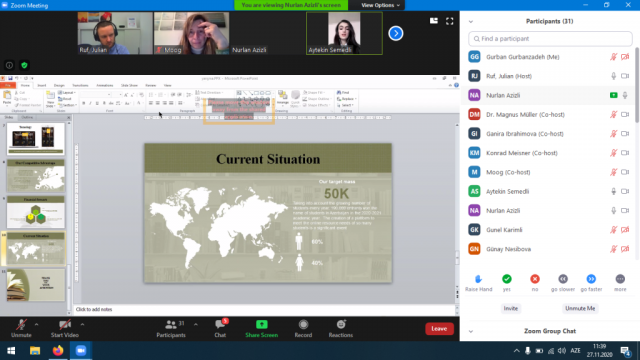Open File Explorer from taskbar

click(x=35, y=351)
